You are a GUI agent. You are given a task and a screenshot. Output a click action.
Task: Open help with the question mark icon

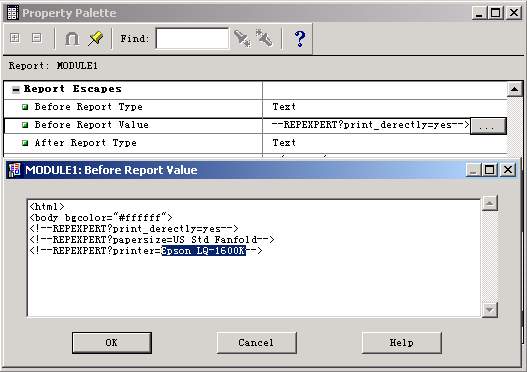click(x=299, y=38)
